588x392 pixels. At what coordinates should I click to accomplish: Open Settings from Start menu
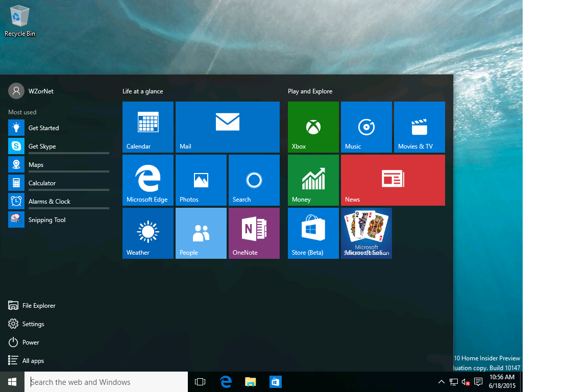(x=26, y=324)
